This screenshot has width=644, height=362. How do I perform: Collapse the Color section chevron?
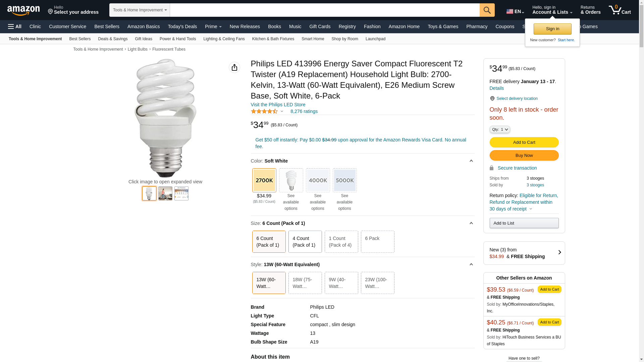471,161
